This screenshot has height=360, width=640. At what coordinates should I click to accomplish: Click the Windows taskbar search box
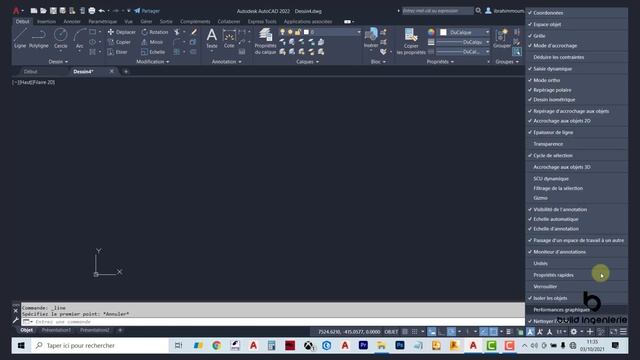[x=100, y=346]
